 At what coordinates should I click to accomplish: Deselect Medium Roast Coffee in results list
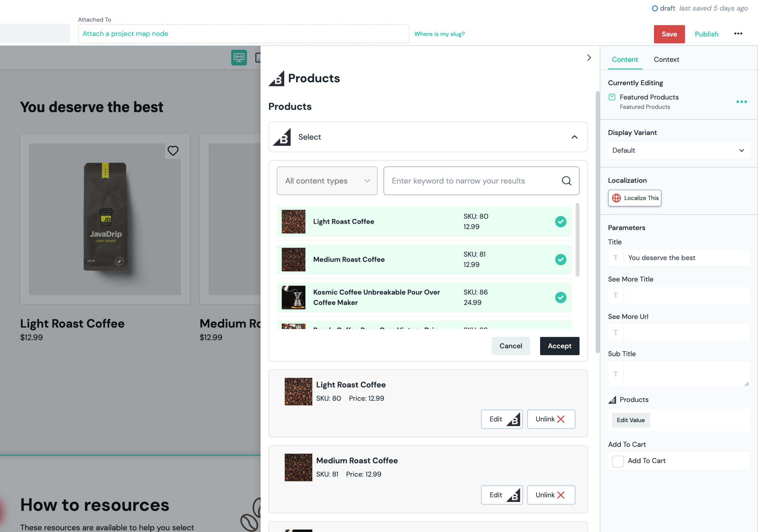560,259
